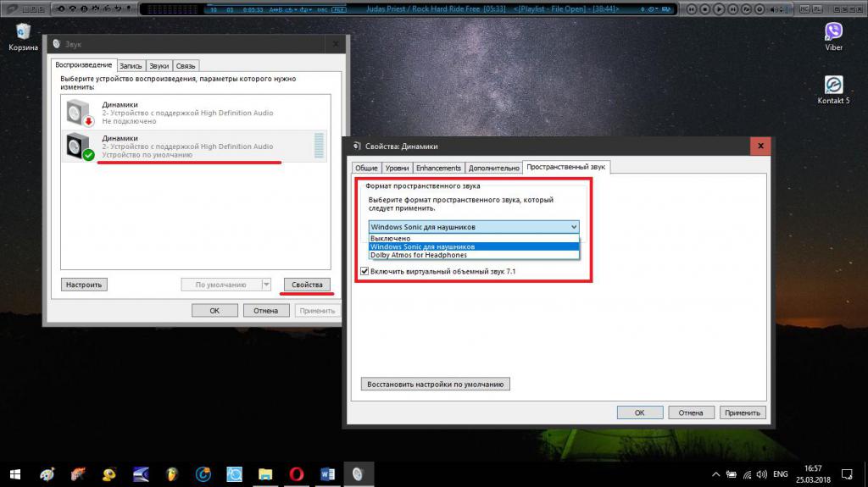Screen dimensions: 868x487
Task: Open the notification action center icon
Action: [x=847, y=474]
